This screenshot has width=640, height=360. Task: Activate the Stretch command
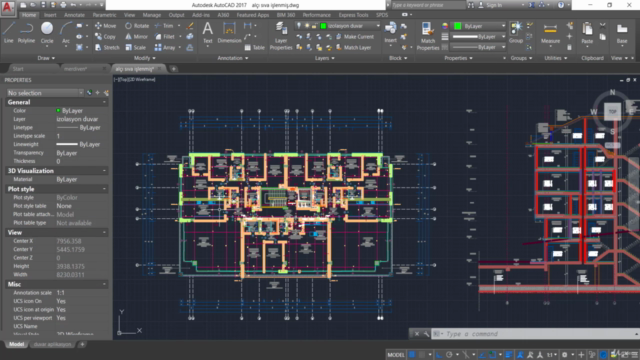pyautogui.click(x=107, y=47)
